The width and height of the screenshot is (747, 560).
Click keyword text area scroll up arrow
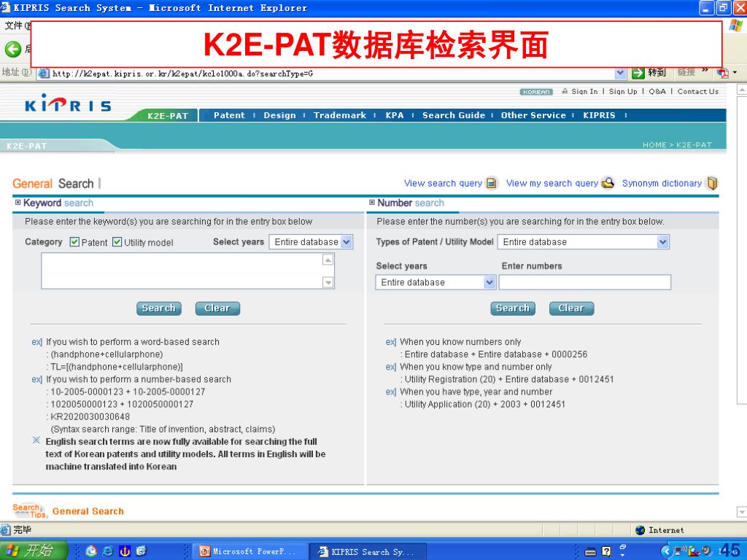[328, 260]
